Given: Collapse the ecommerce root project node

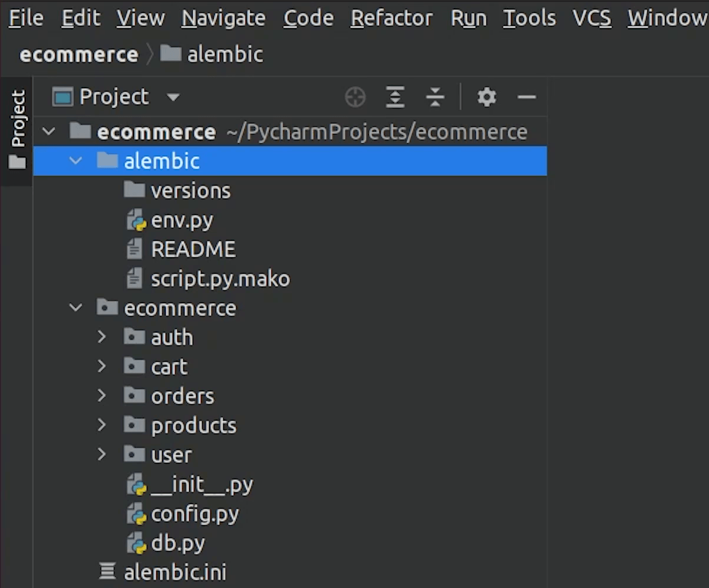Looking at the screenshot, I should 49,132.
